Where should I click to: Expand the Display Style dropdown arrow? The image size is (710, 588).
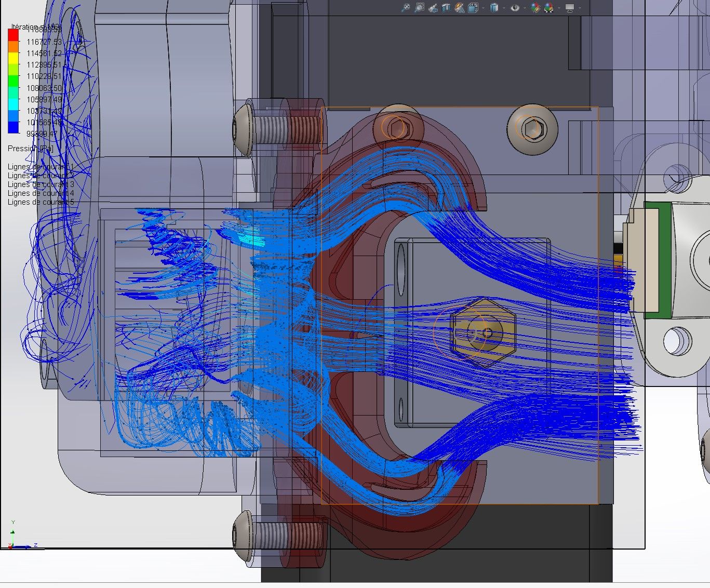pos(504,8)
